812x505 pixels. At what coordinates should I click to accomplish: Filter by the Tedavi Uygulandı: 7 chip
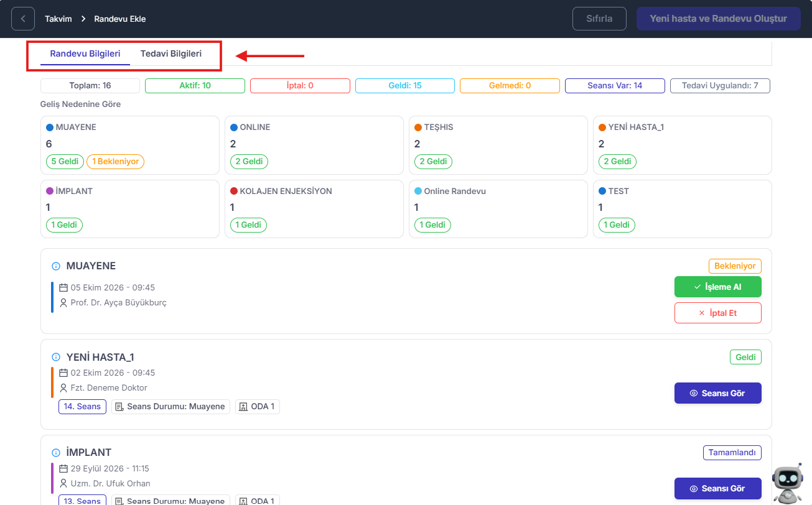pyautogui.click(x=720, y=86)
